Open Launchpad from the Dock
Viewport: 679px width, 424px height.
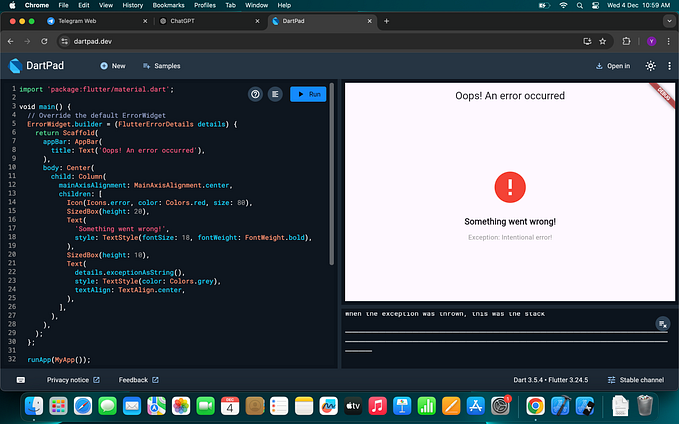(x=58, y=406)
